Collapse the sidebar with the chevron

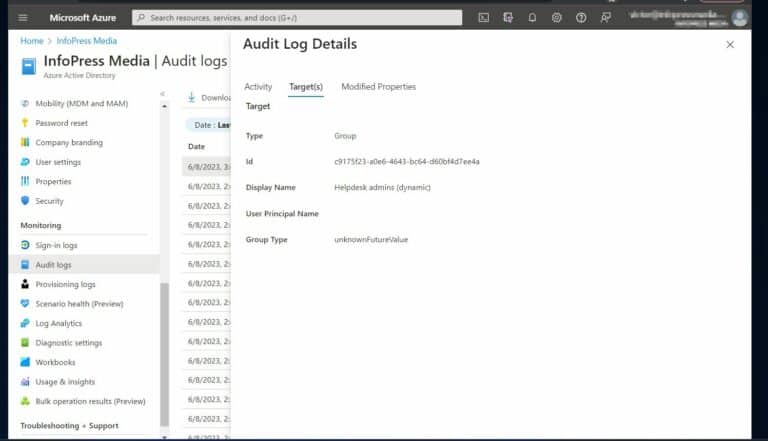(163, 94)
